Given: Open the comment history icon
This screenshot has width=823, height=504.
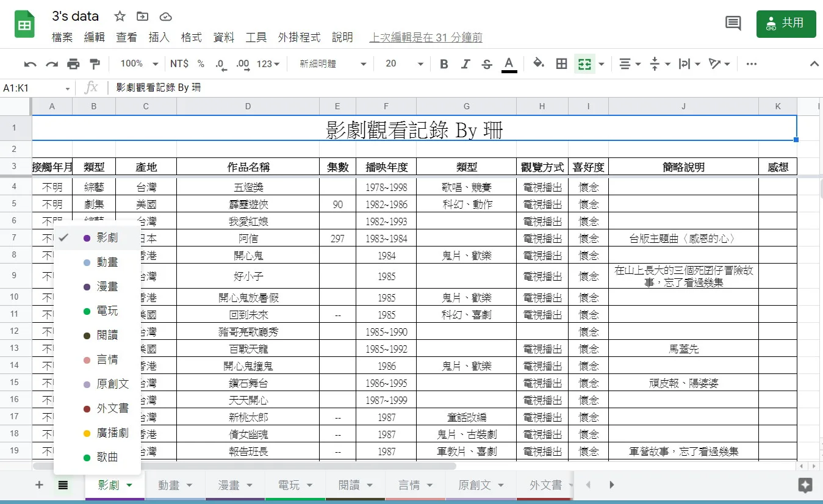Looking at the screenshot, I should pos(733,24).
